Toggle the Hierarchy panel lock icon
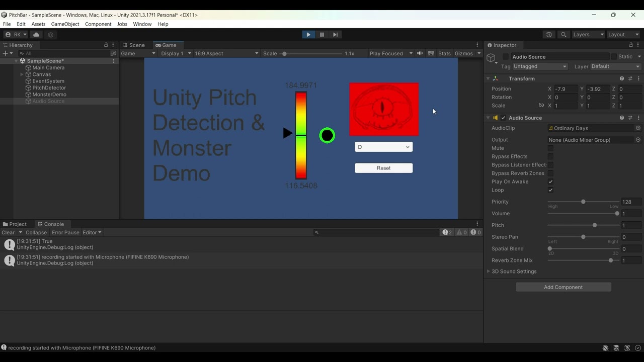The height and width of the screenshot is (362, 644). tap(106, 45)
